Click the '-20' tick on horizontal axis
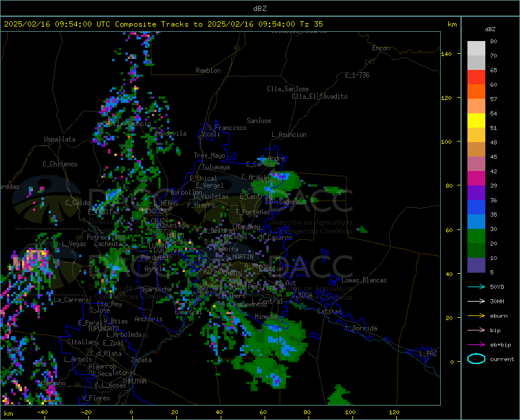The width and height of the screenshot is (520, 420). 86,412
